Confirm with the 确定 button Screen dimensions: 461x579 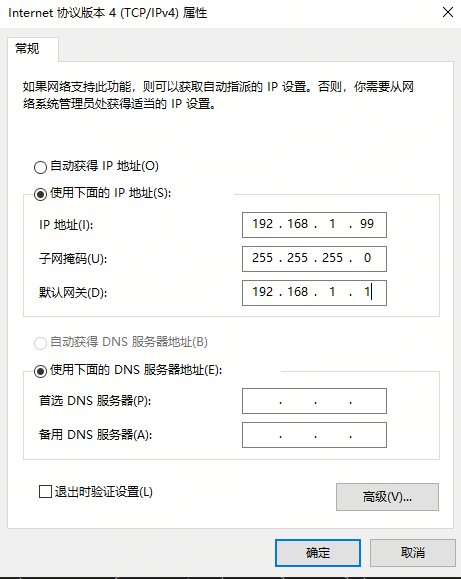pyautogui.click(x=318, y=553)
